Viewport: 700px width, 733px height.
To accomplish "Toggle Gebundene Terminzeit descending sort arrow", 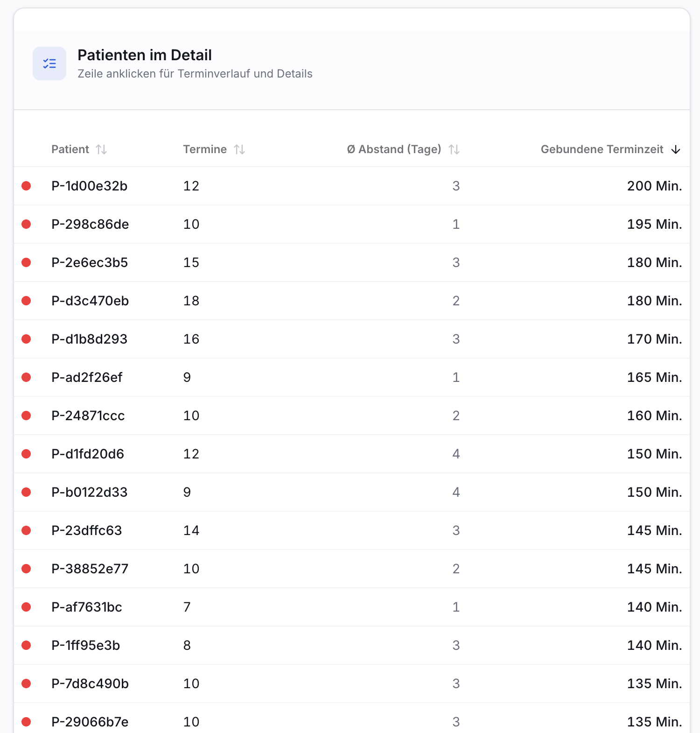I will click(676, 149).
